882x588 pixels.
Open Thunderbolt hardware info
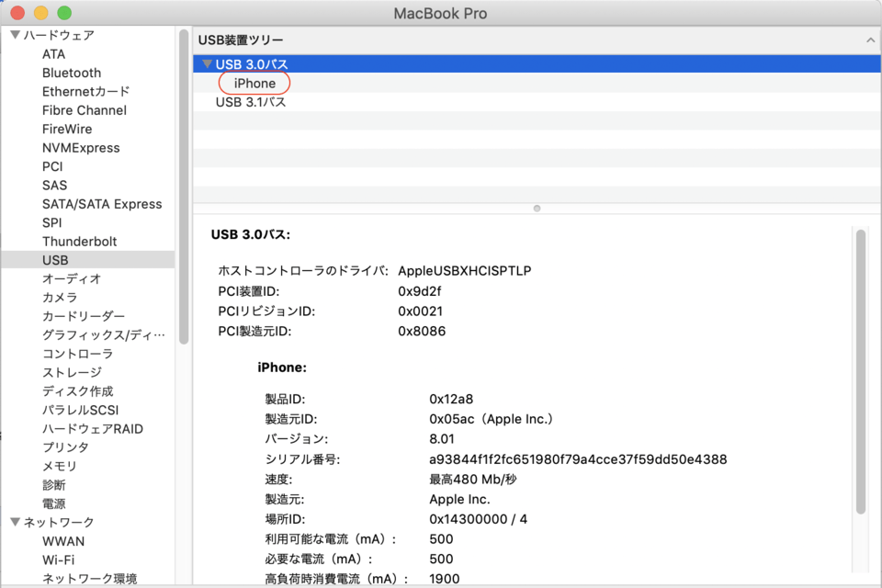[79, 242]
